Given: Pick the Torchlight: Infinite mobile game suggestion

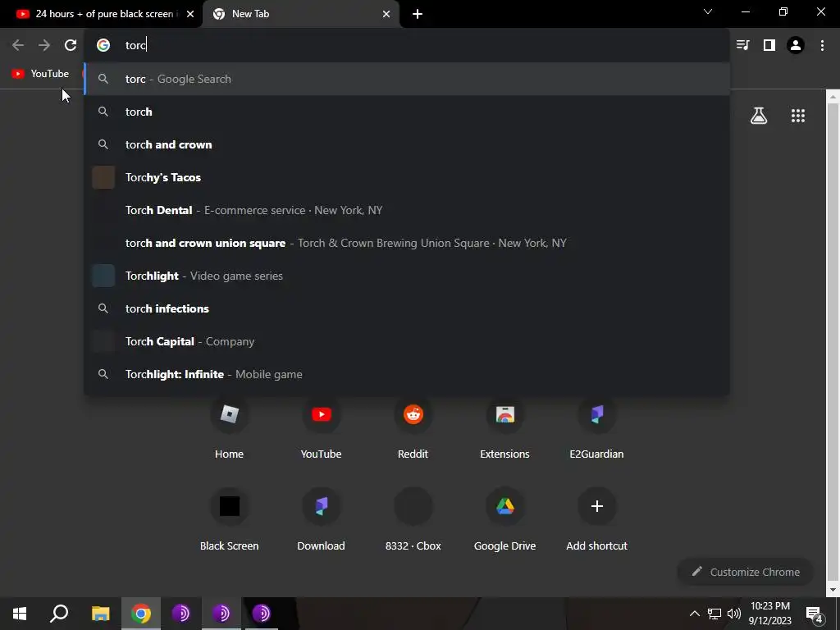Looking at the screenshot, I should point(407,374).
